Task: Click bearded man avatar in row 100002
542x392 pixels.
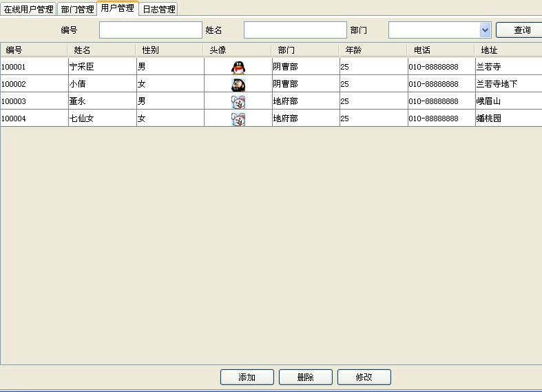Action: click(238, 85)
